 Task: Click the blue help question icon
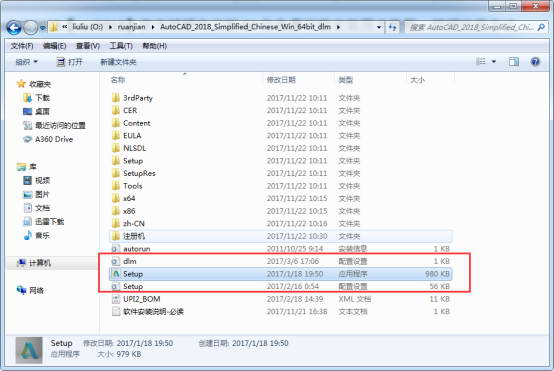pyautogui.click(x=535, y=62)
